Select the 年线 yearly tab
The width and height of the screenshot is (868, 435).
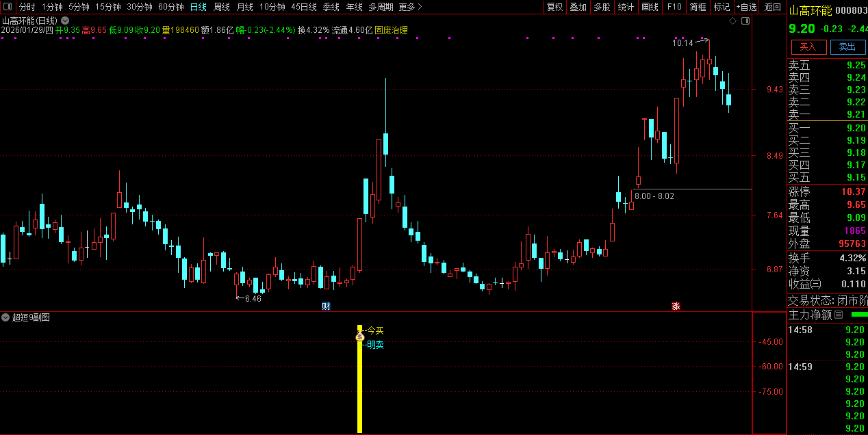354,7
